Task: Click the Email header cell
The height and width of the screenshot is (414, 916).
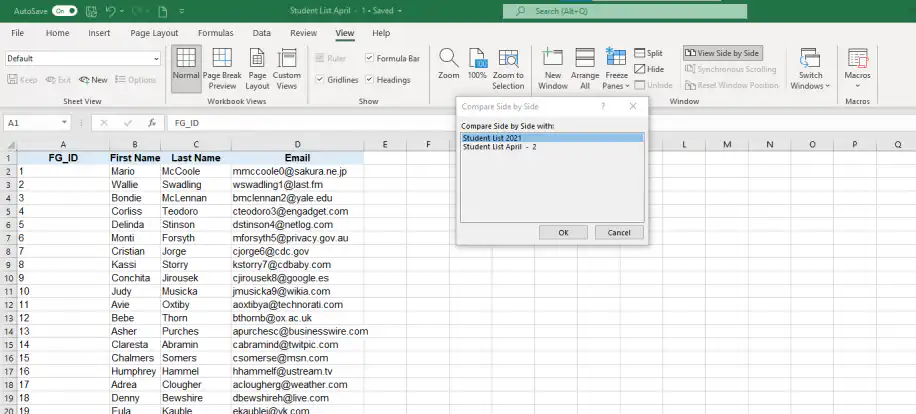Action: 297,158
